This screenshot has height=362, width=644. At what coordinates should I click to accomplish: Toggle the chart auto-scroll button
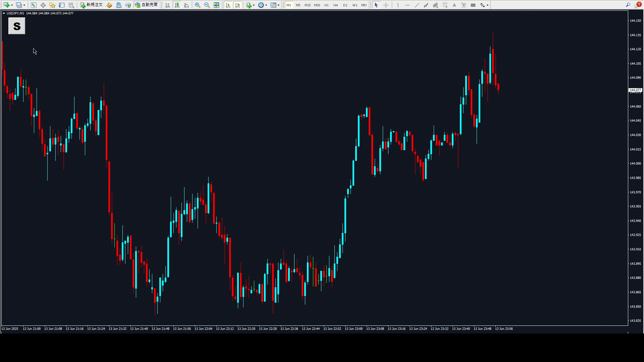tap(228, 5)
